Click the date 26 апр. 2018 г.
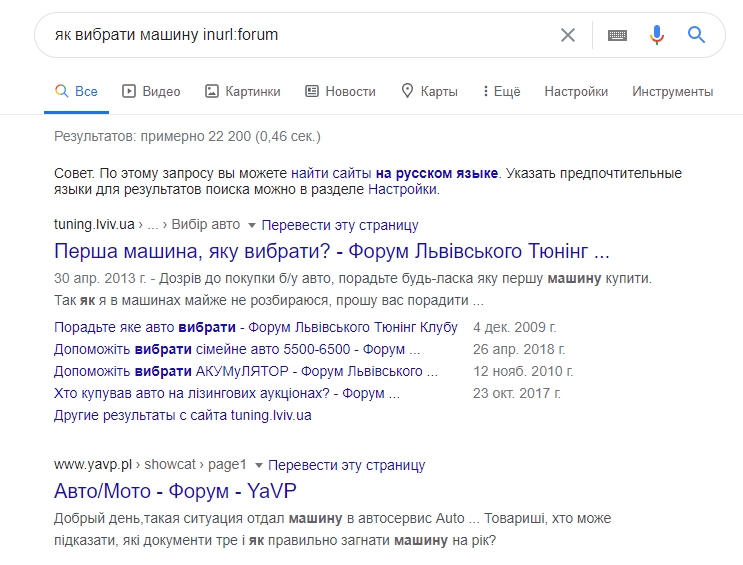The width and height of the screenshot is (743, 565). coord(519,349)
